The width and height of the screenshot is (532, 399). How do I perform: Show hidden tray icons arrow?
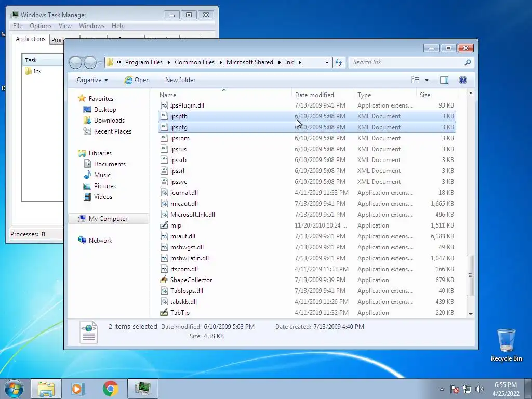tap(442, 389)
